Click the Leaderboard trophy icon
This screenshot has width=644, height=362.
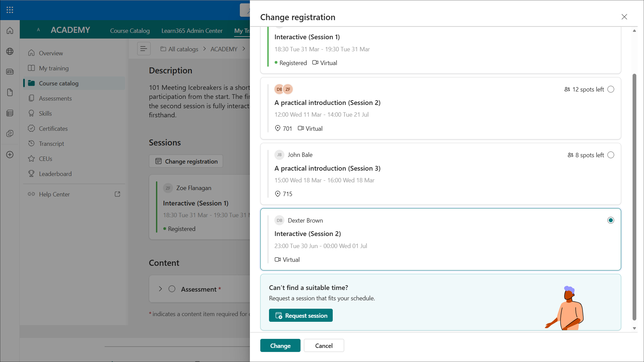click(x=31, y=174)
